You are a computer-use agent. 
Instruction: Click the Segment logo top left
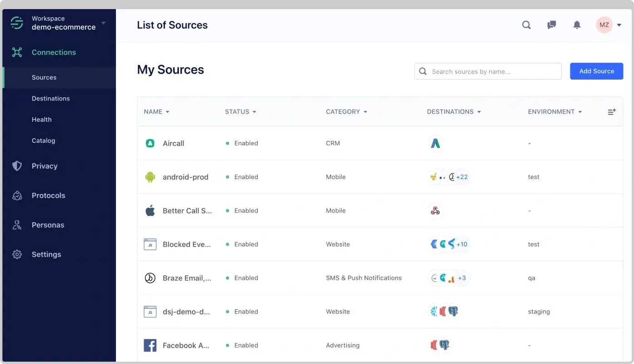pyautogui.click(x=16, y=23)
